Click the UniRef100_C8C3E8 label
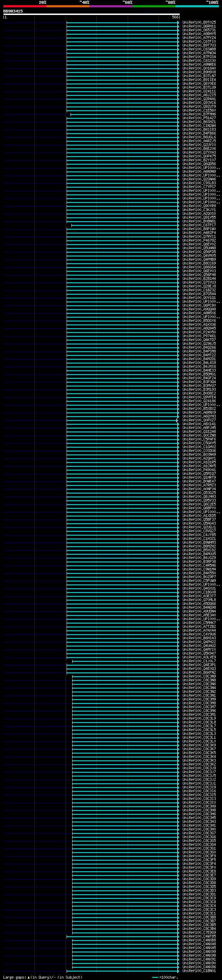The image size is (222, 980). pyautogui.click(x=199, y=871)
